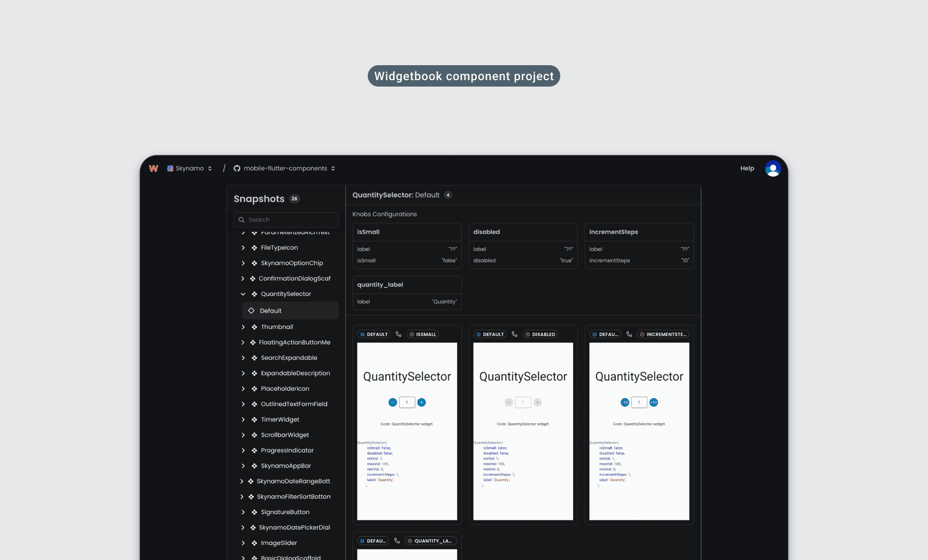Click the Snapshots search field
The image size is (928, 560).
pyautogui.click(x=286, y=220)
